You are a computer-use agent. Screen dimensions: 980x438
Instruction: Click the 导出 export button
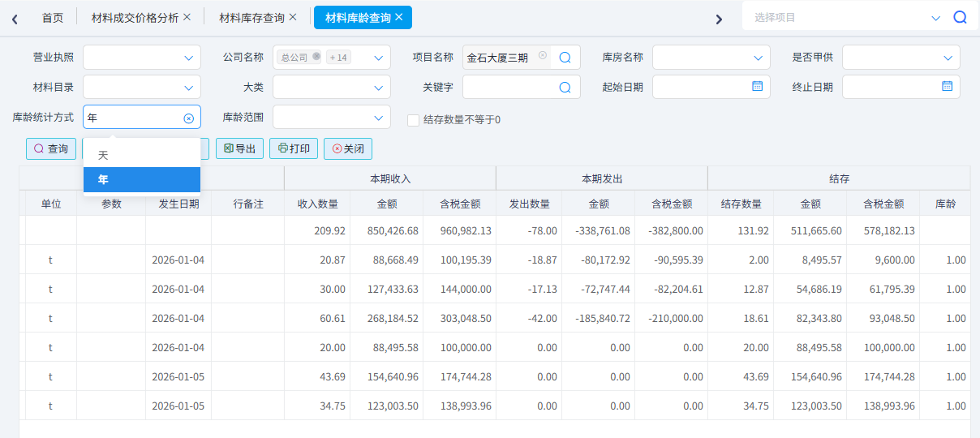pos(239,149)
